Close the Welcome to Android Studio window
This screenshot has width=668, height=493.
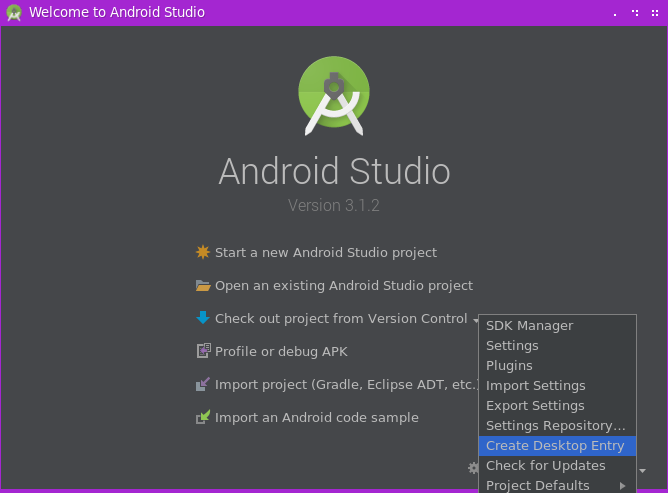(655, 13)
